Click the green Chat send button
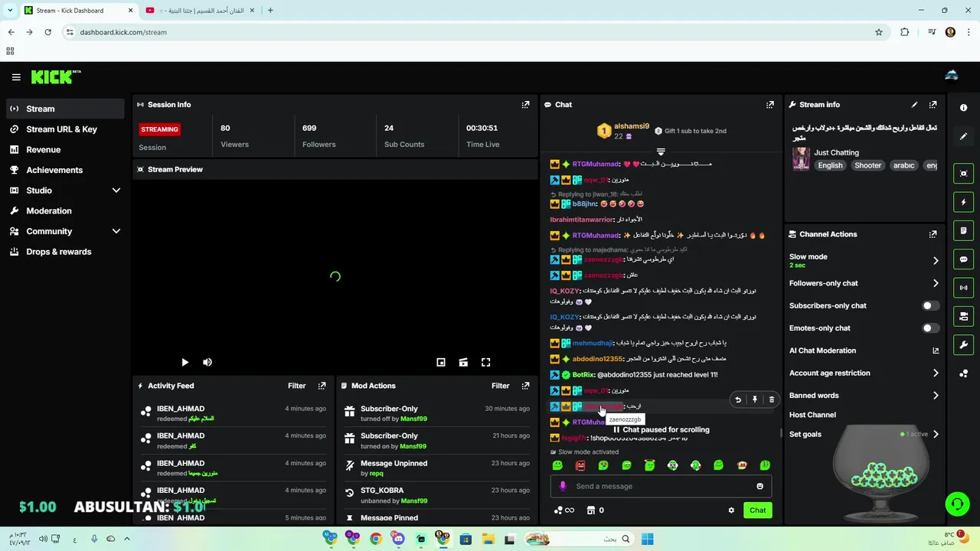This screenshot has width=980, height=551. click(x=757, y=510)
